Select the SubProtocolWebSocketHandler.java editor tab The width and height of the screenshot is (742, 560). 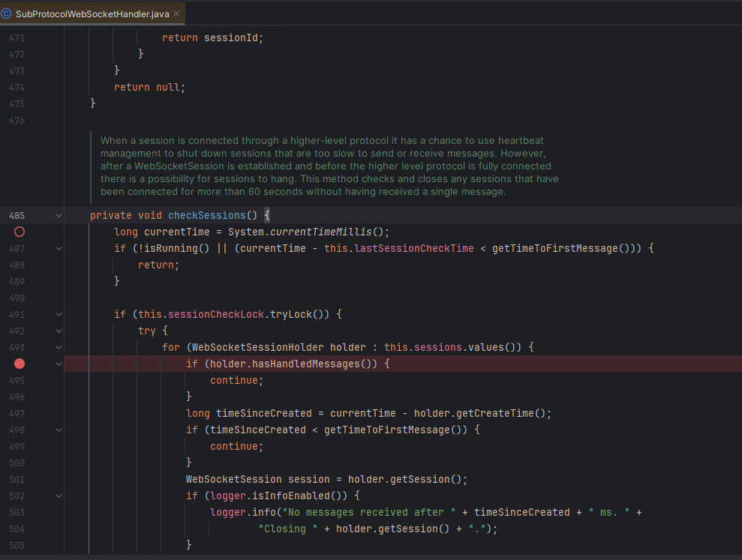[x=92, y=13]
